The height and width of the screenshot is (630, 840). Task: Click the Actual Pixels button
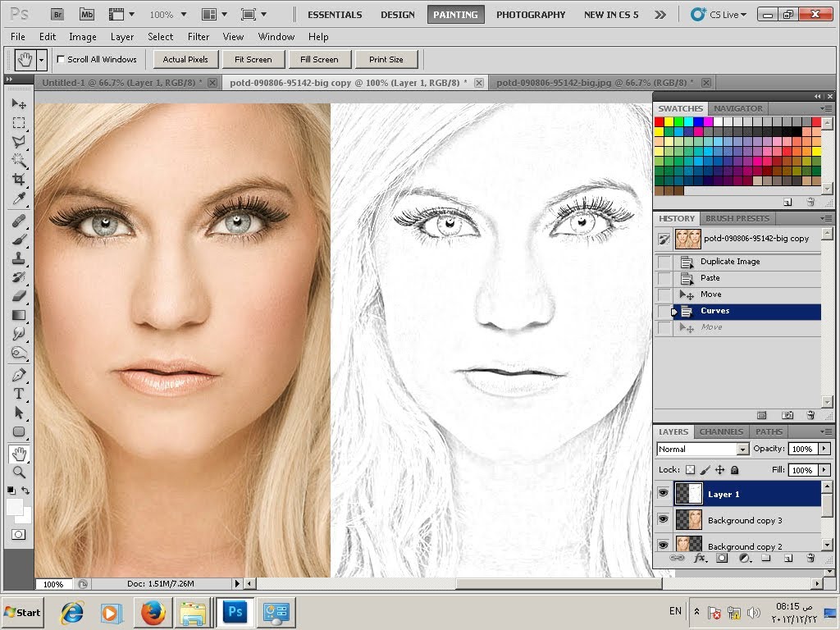[185, 59]
